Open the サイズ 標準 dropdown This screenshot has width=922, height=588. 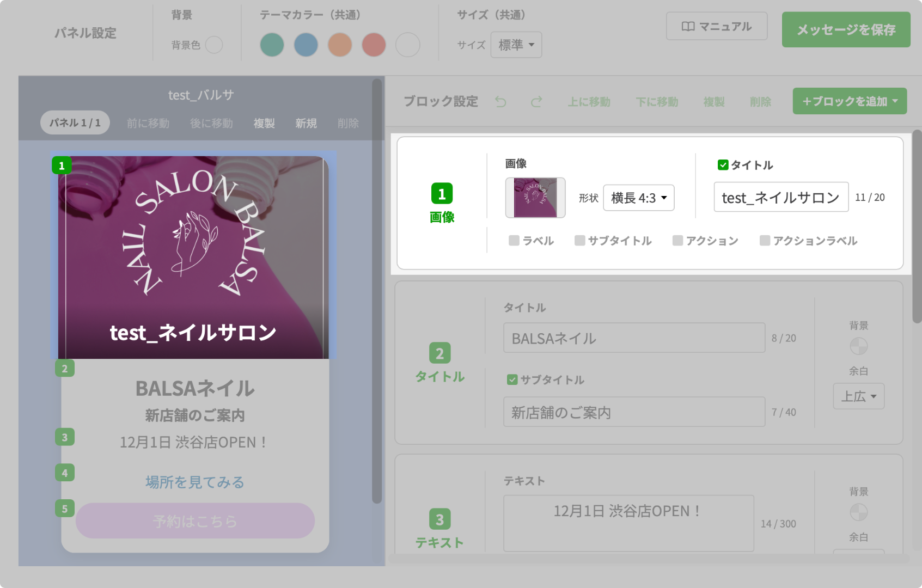tap(516, 45)
